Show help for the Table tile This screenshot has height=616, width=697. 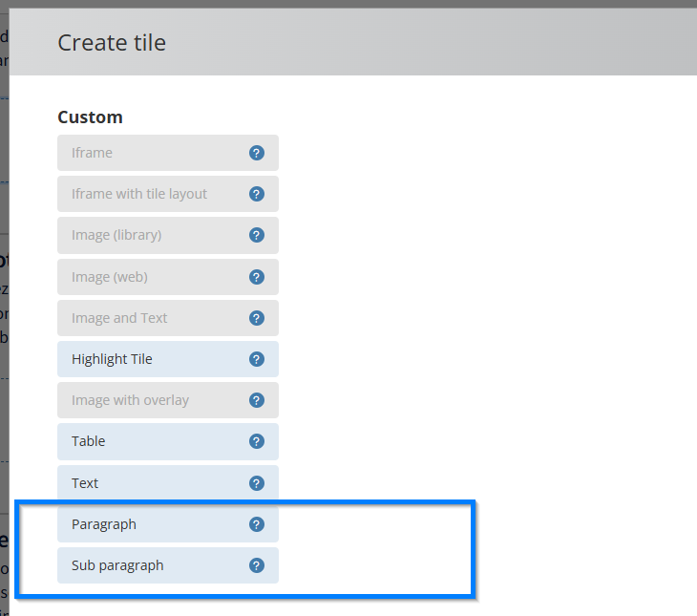click(256, 441)
